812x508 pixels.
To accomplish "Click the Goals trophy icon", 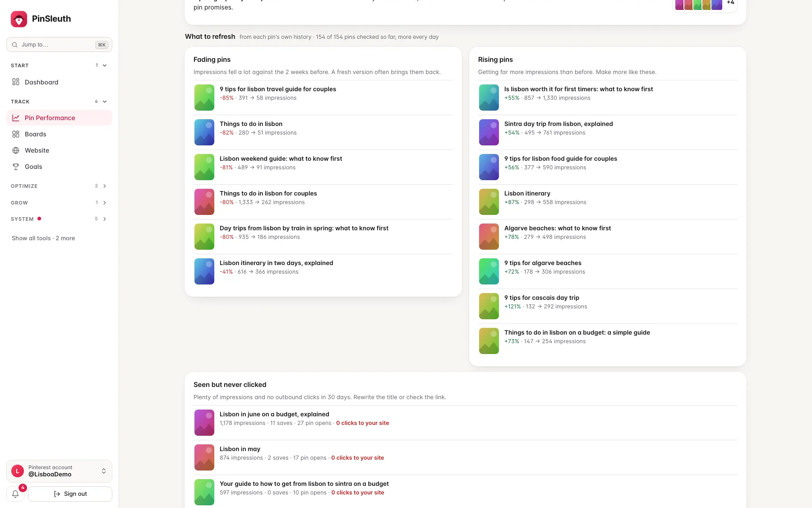I will coord(16,167).
